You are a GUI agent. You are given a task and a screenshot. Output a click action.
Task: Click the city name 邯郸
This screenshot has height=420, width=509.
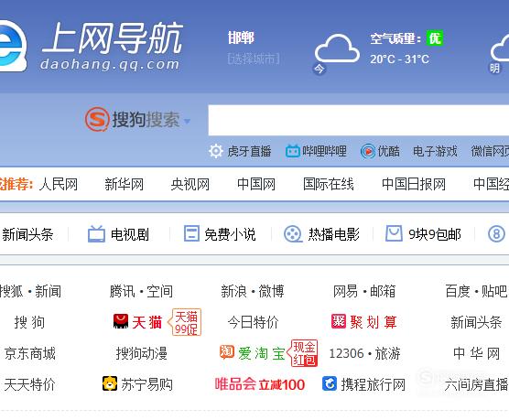(x=241, y=38)
